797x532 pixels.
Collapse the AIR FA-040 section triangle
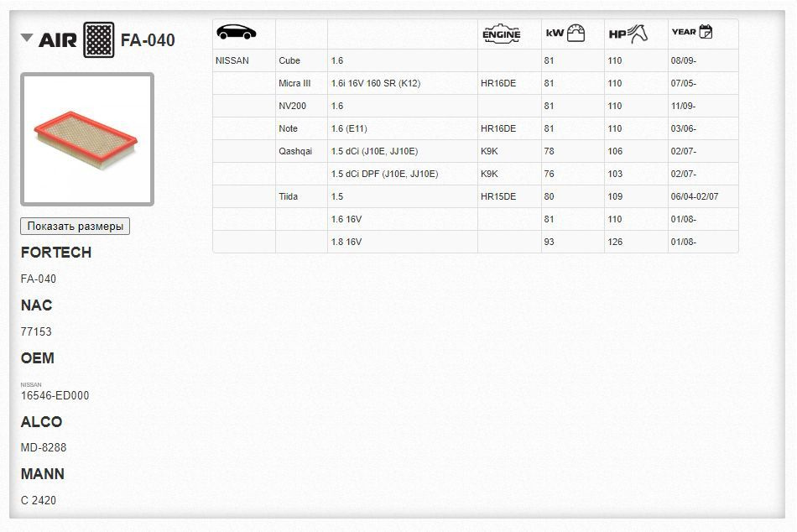pos(27,38)
